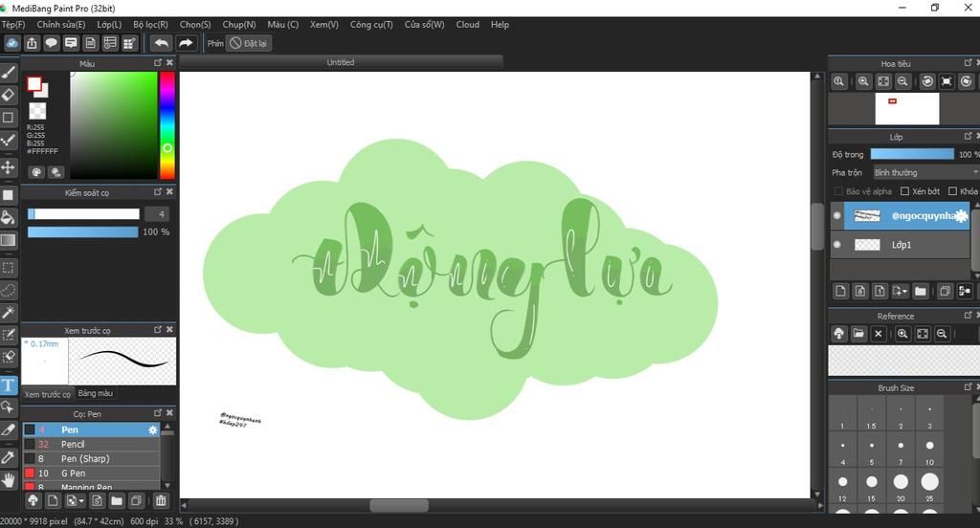The width and height of the screenshot is (980, 528).
Task: Toggle the transparent color swatch
Action: coord(37,111)
